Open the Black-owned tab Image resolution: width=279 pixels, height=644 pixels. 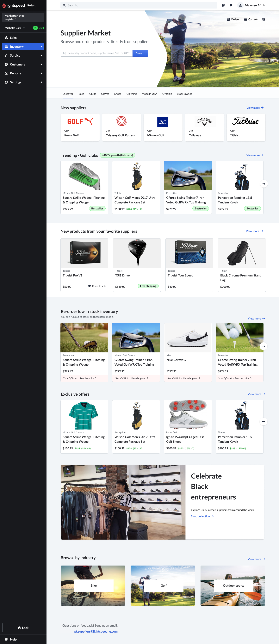tap(184, 94)
